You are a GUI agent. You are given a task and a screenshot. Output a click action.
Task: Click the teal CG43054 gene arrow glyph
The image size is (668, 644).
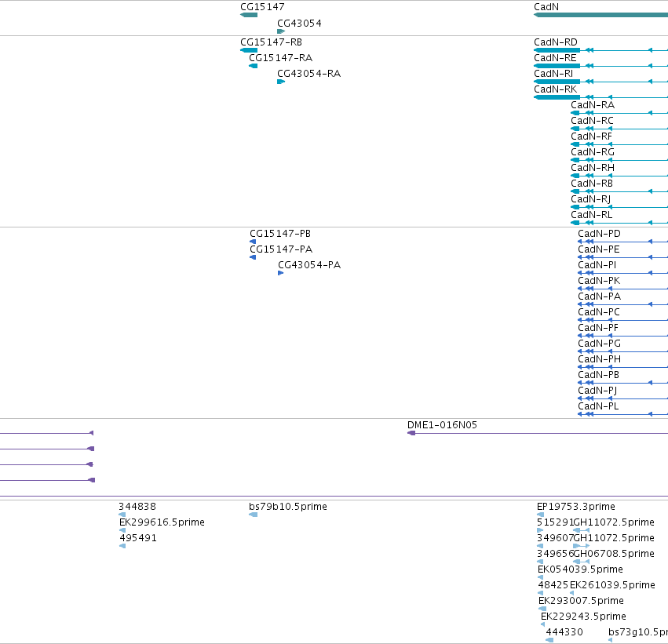click(x=281, y=31)
